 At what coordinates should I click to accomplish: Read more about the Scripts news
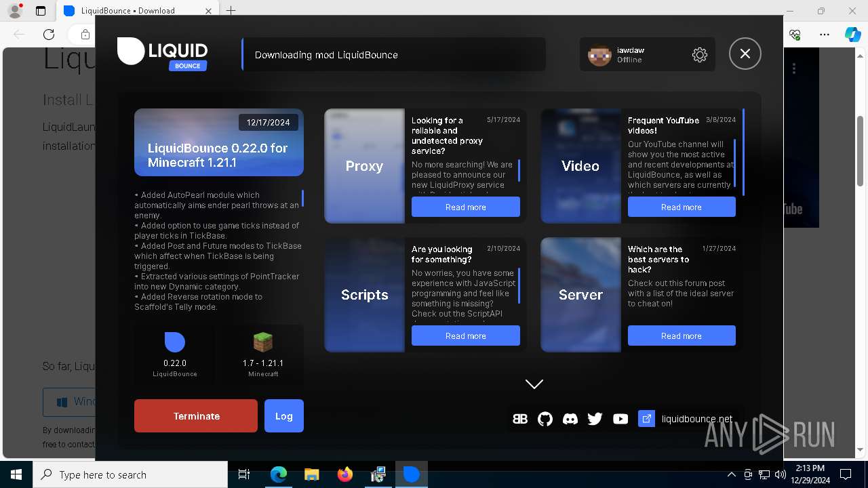(x=466, y=335)
